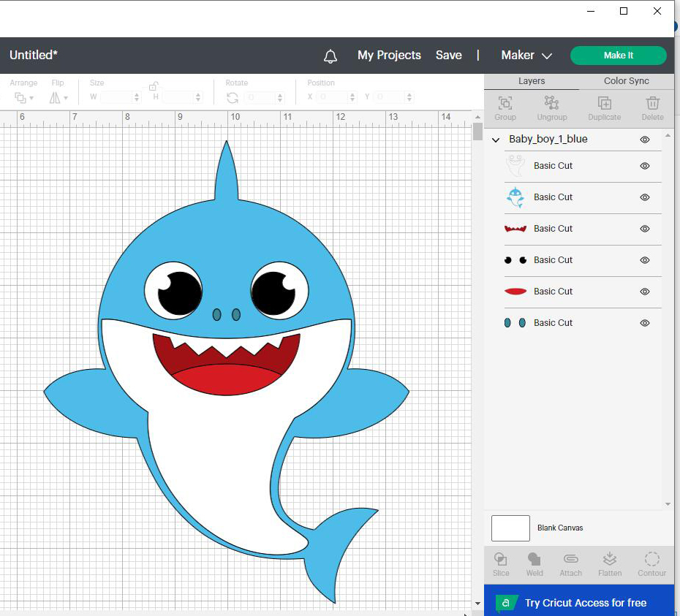Click the shark's left eye on canvas

click(x=173, y=291)
